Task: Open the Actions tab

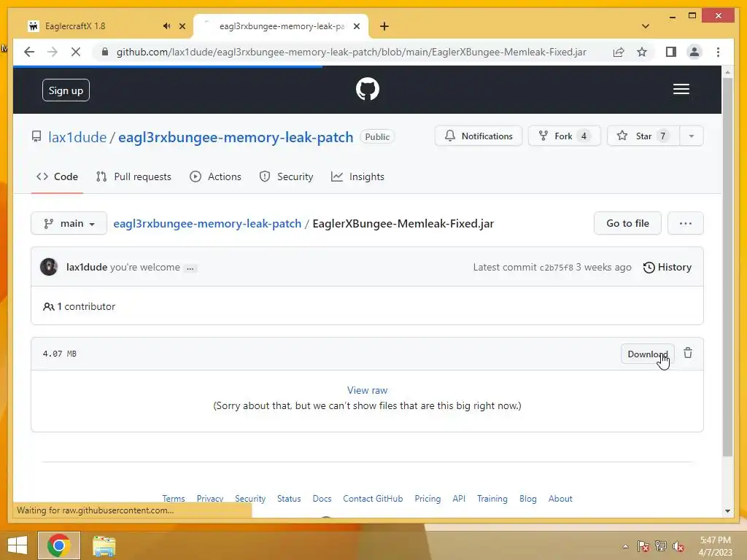Action: point(215,176)
